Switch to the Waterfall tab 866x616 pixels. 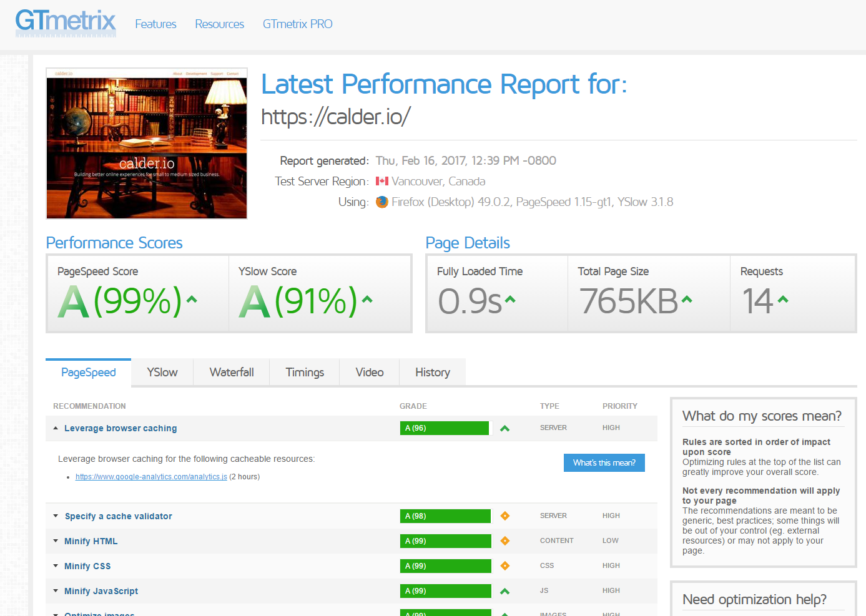tap(232, 373)
